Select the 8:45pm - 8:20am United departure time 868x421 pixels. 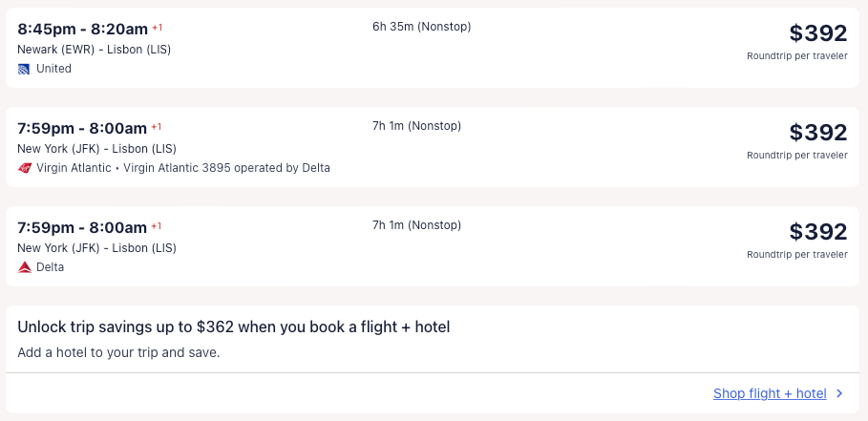(82, 29)
